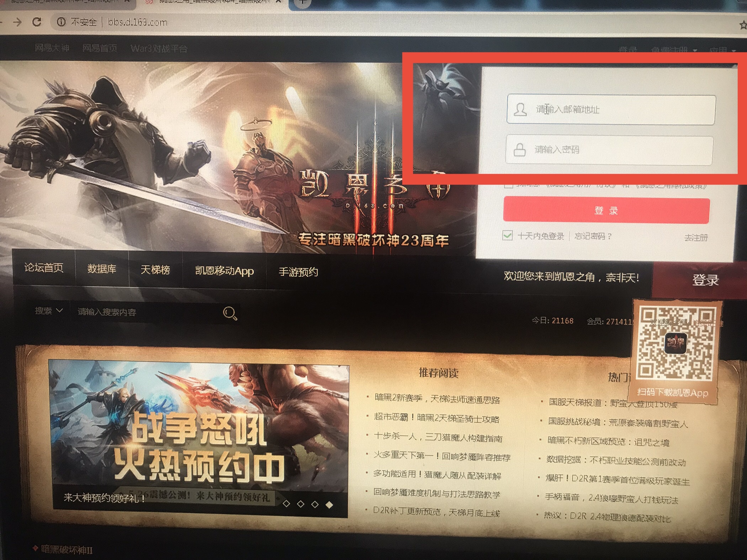Open article 回响梦魇难度机制与打法思路教学
The width and height of the screenshot is (747, 560).
click(436, 494)
